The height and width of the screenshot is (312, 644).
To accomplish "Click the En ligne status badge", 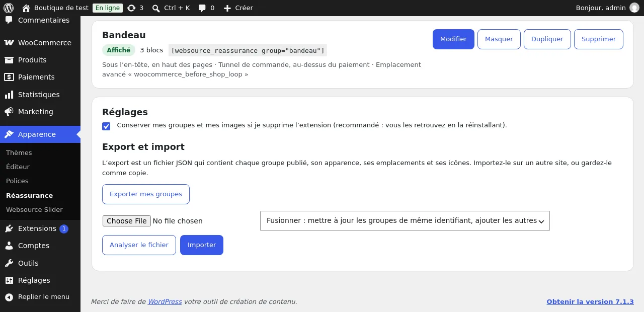I will pyautogui.click(x=108, y=8).
